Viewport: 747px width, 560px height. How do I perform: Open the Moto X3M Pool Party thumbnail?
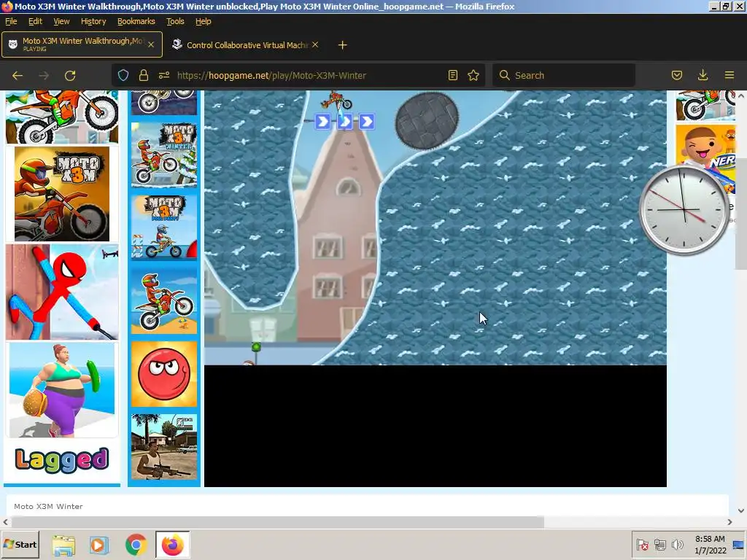pos(164,227)
